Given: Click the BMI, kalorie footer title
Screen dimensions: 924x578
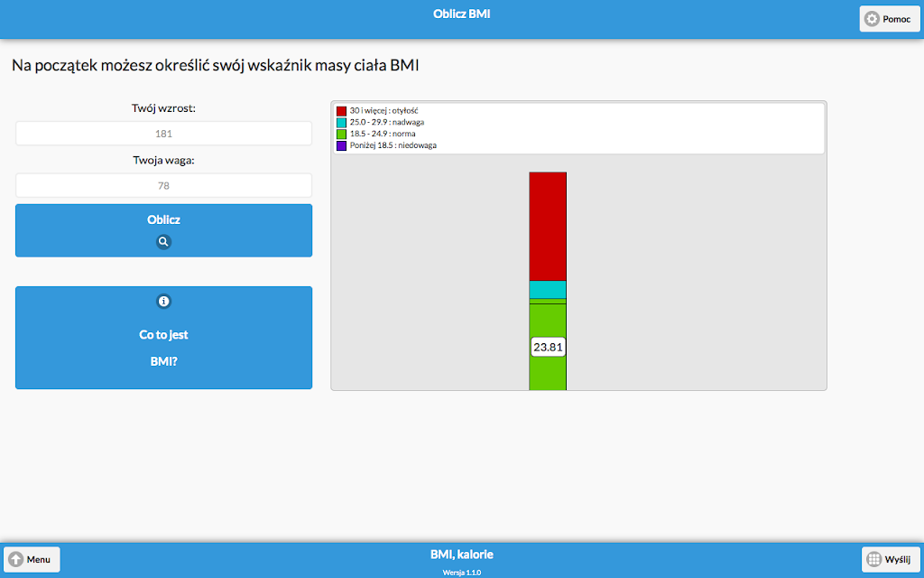Looking at the screenshot, I should tap(462, 555).
